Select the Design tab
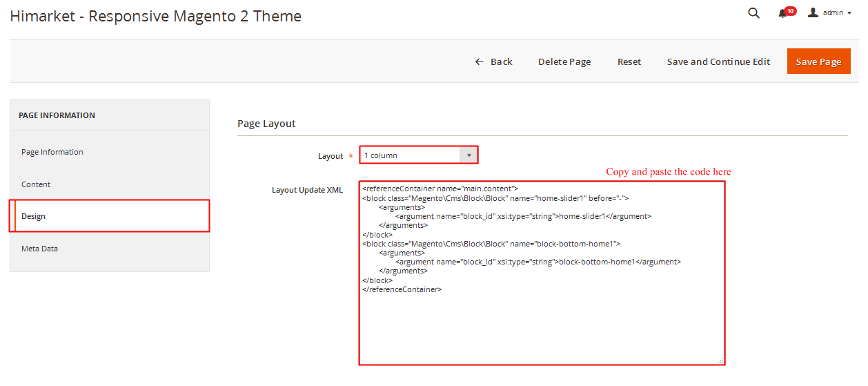 pyautogui.click(x=33, y=216)
